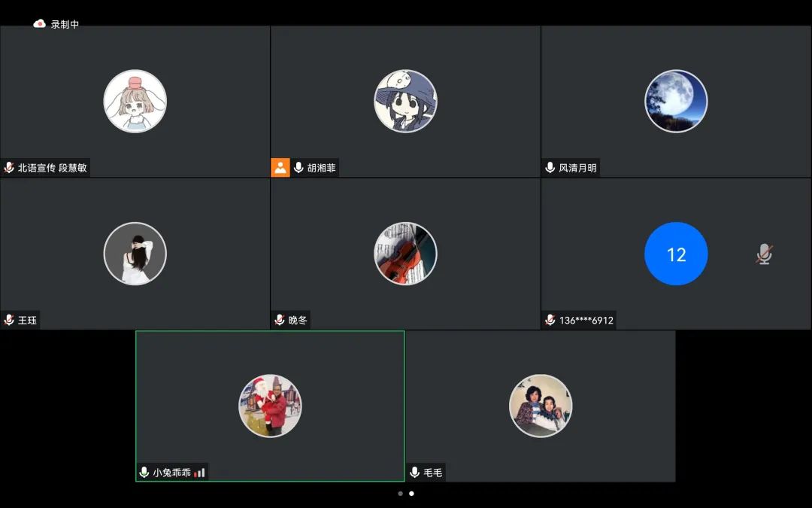Click the microphone icon next to 毛毛
Screen dimensions: 812x508
pyautogui.click(x=415, y=473)
